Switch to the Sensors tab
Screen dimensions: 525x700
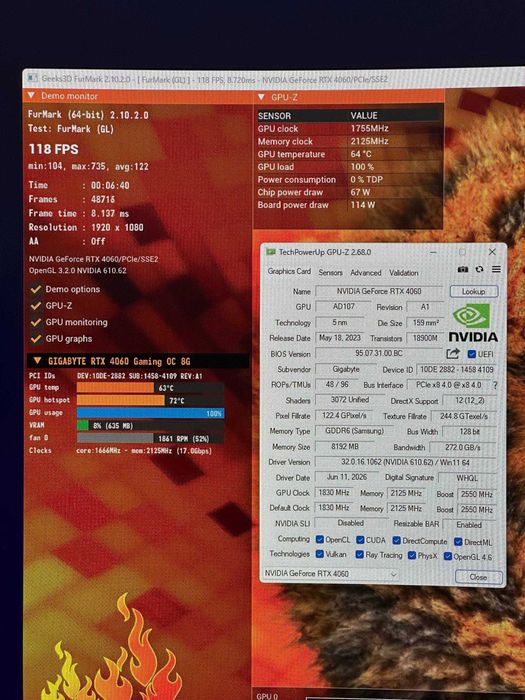330,272
